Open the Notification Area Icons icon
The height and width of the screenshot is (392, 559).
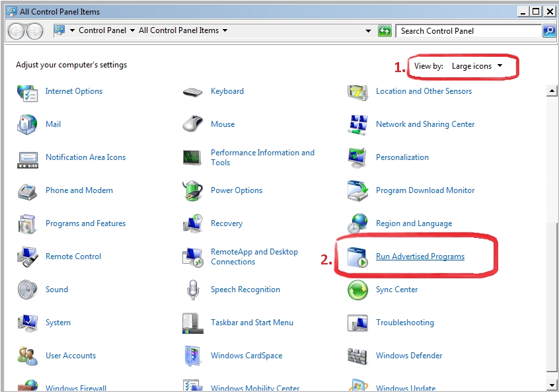point(28,159)
